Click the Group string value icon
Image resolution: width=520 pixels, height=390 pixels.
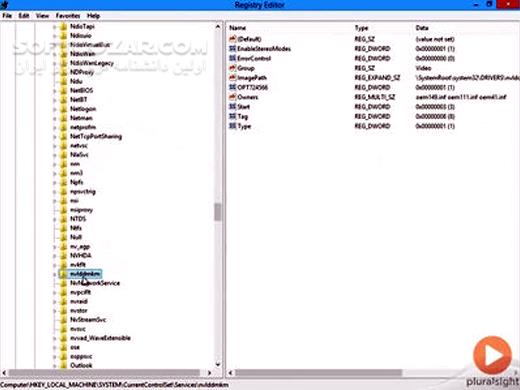[x=233, y=68]
